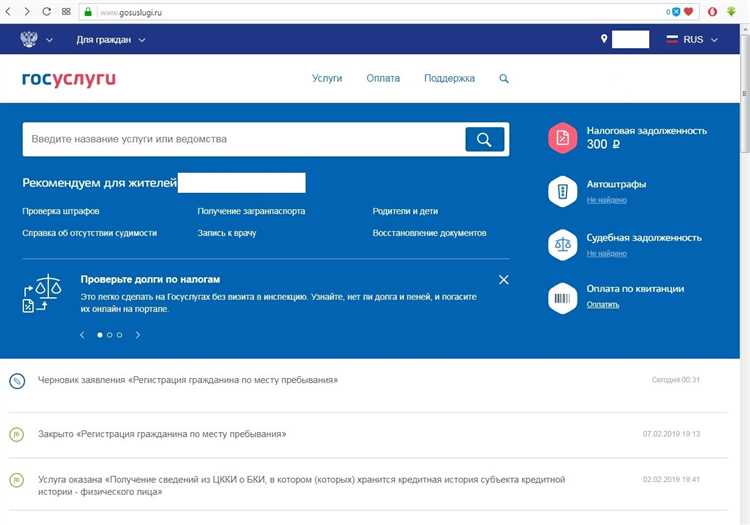This screenshot has height=525, width=750.
Task: Show previous banner slide
Action: (82, 335)
